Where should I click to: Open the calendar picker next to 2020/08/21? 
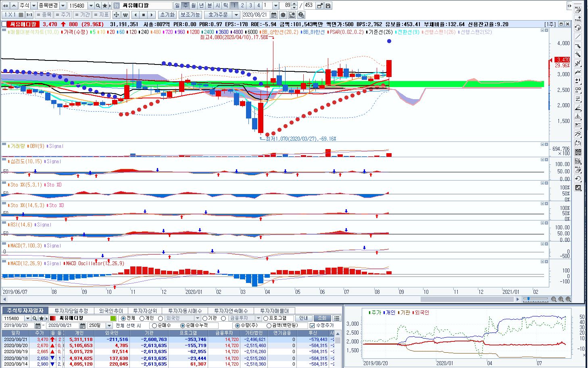coord(274,15)
